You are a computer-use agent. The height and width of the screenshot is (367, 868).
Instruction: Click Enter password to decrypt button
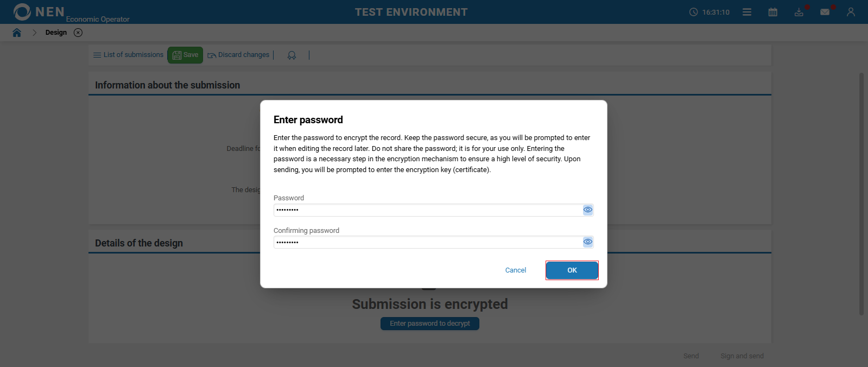429,324
